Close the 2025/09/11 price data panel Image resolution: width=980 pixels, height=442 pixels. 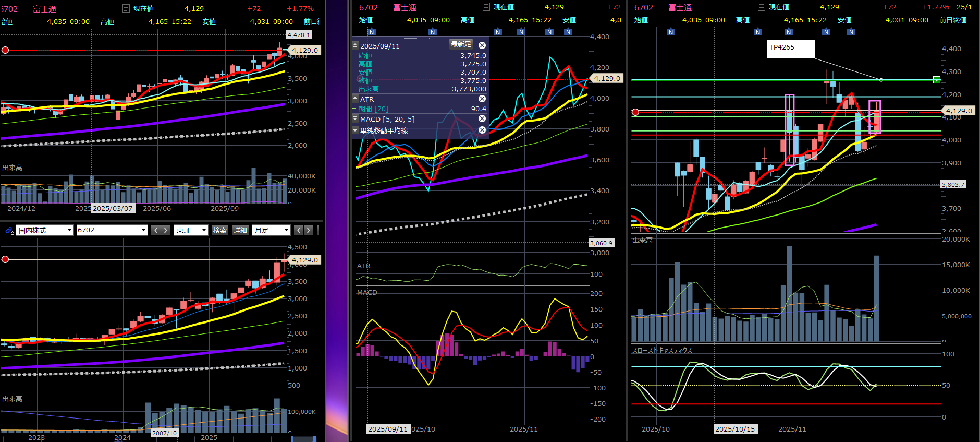pyautogui.click(x=482, y=45)
